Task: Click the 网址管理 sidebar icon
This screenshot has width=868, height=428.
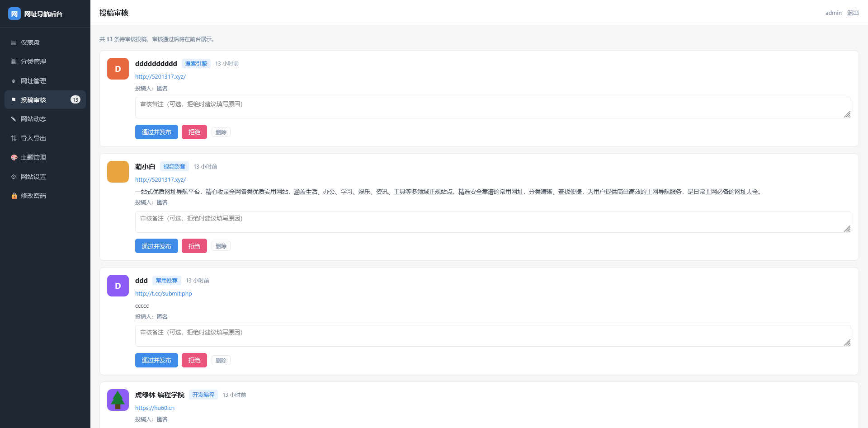Action: (x=14, y=81)
